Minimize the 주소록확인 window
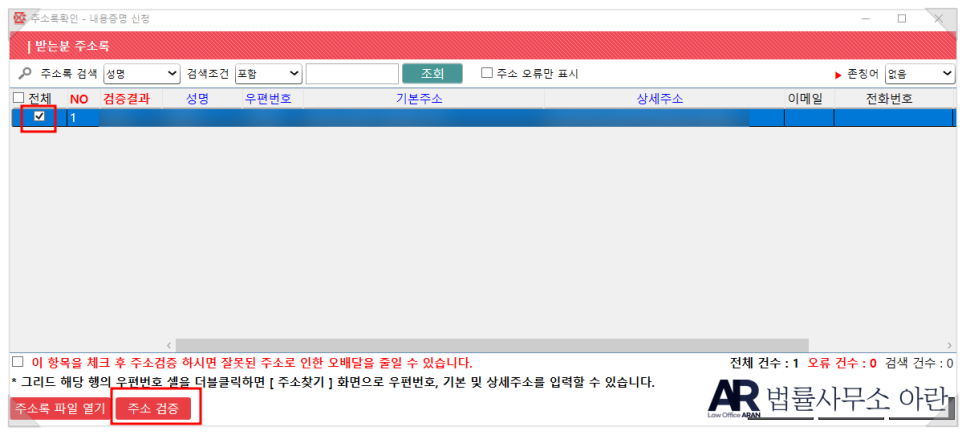The image size is (966, 435). [866, 19]
